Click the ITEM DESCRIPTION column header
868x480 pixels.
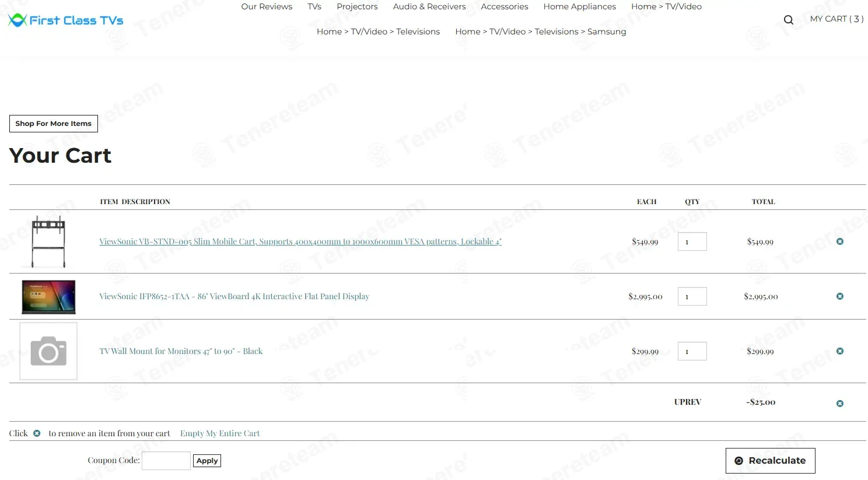(135, 202)
